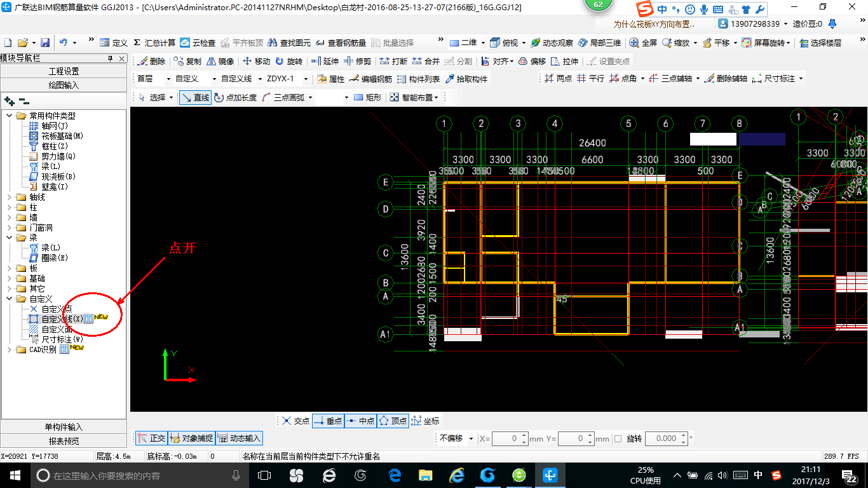Select 延伸 extend tool
The width and height of the screenshot is (868, 488).
pyautogui.click(x=325, y=62)
